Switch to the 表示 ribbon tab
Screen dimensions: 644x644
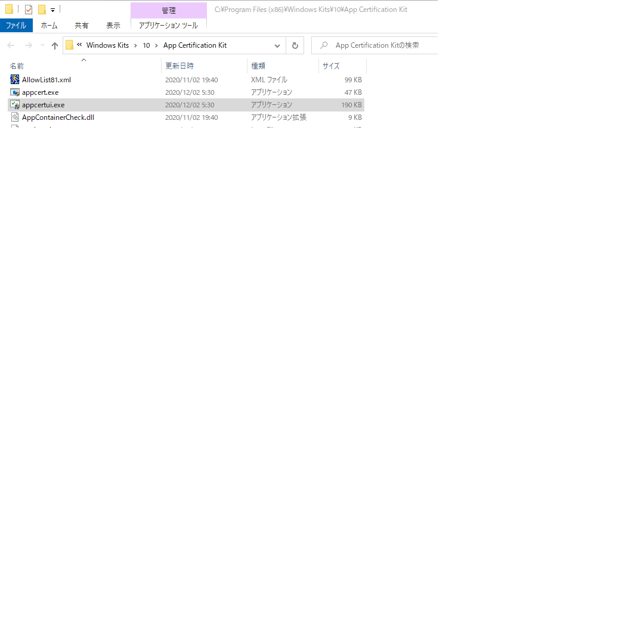point(113,26)
